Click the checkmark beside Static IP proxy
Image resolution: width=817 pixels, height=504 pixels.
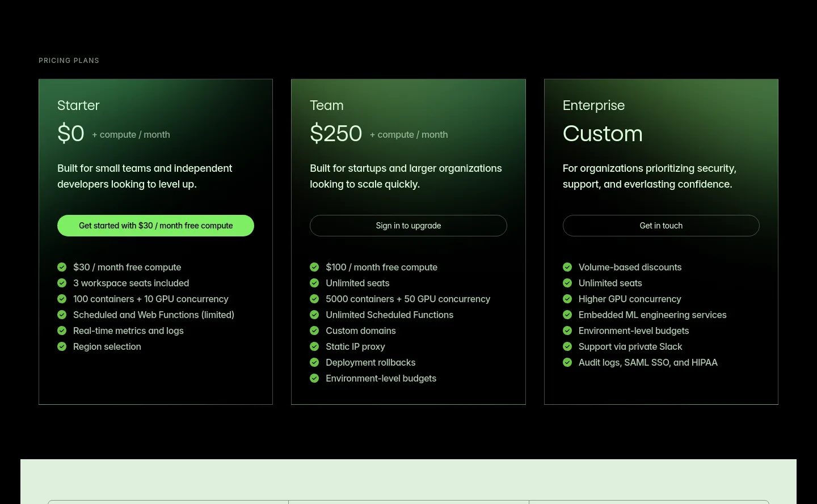(x=314, y=346)
